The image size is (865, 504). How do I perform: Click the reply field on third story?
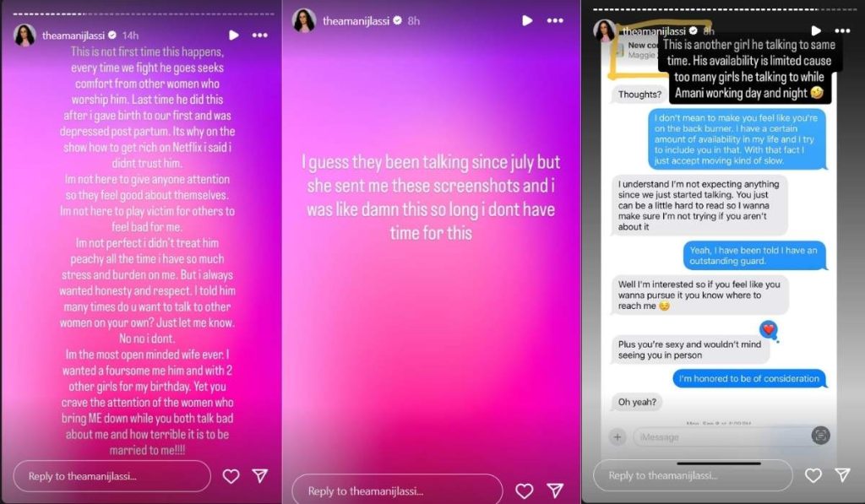coord(693,474)
